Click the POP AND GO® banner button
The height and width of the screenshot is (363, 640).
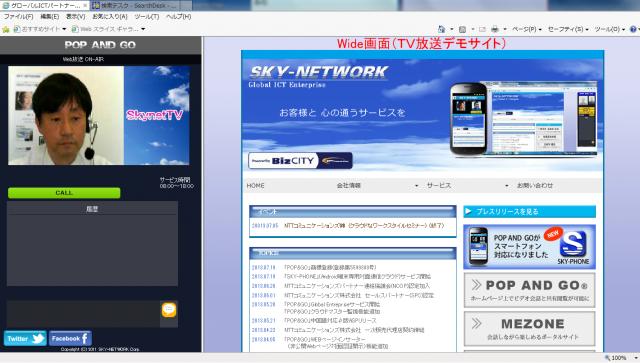click(529, 290)
